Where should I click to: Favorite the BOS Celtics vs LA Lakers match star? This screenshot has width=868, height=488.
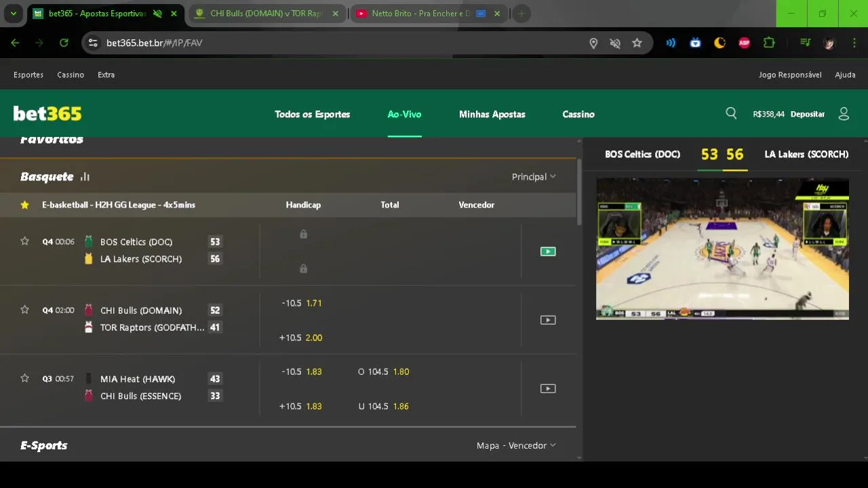click(x=25, y=241)
